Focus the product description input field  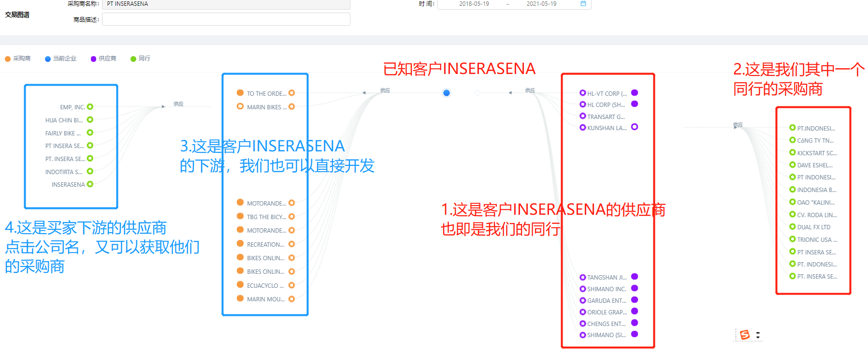(x=226, y=19)
